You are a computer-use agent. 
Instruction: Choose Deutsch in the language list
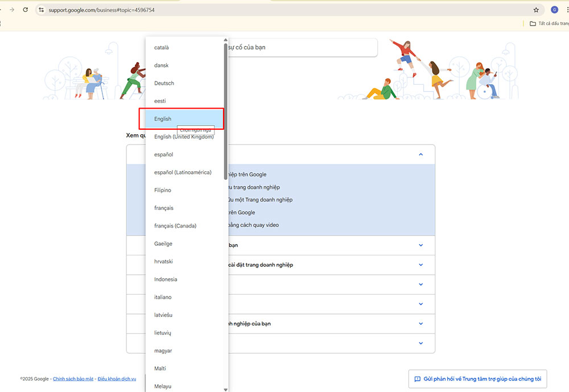[185, 83]
